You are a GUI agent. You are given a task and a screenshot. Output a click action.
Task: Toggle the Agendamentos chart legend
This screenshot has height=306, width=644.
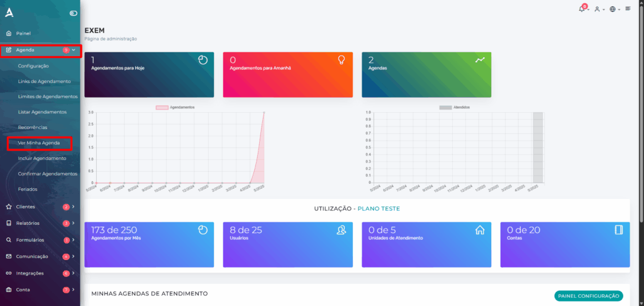click(x=175, y=107)
